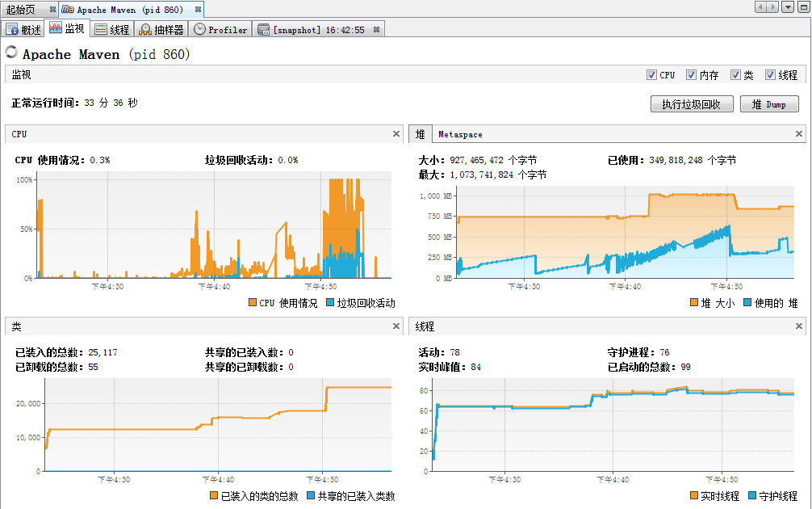Select the 堆 heap sub-tab
The image size is (812, 509).
[420, 134]
